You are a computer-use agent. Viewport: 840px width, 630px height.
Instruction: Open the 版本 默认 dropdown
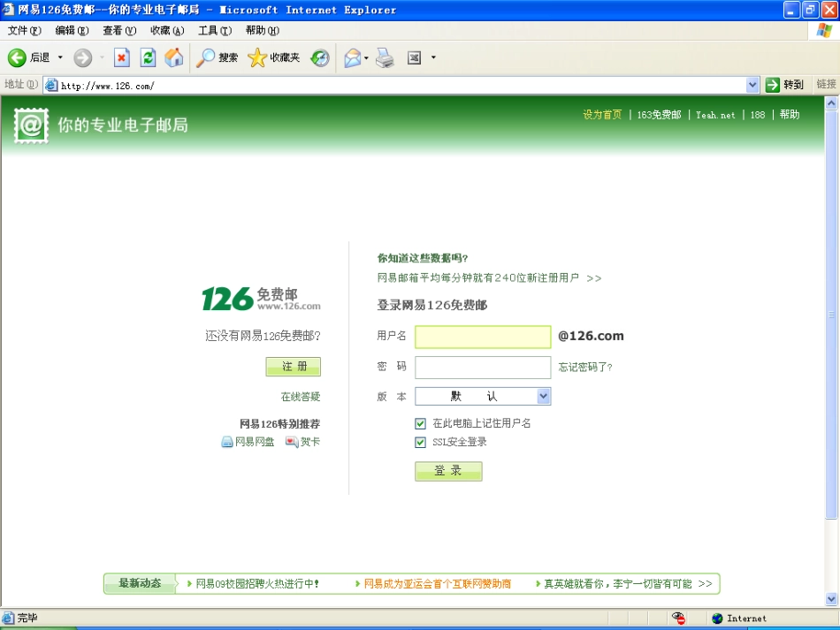483,396
